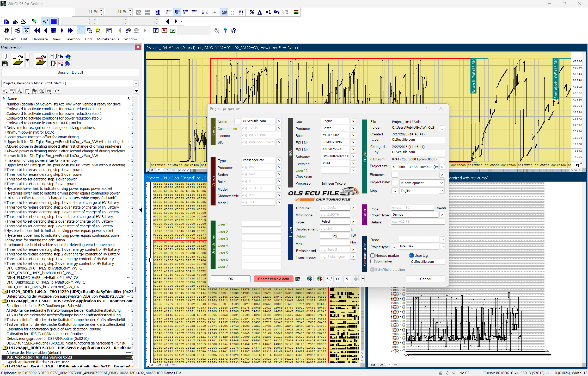Toggle the 32-bit display mode button
The width and height of the screenshot is (588, 376).
[x=185, y=12]
